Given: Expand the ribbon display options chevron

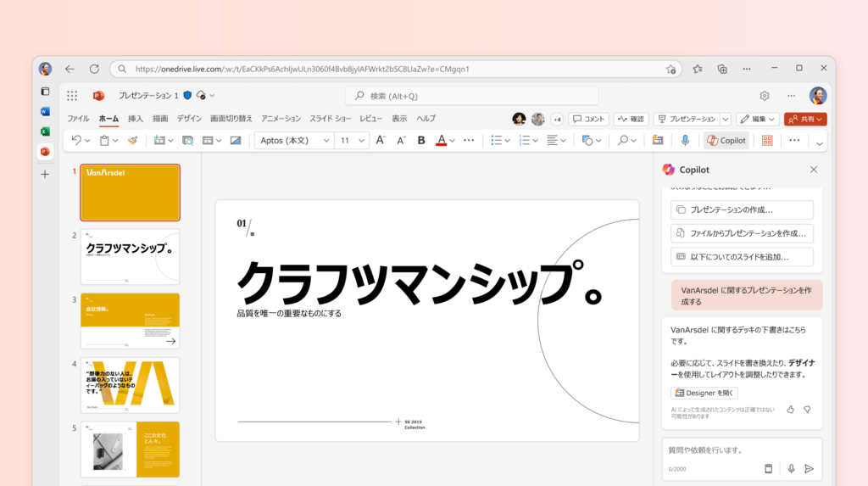Looking at the screenshot, I should 820,143.
